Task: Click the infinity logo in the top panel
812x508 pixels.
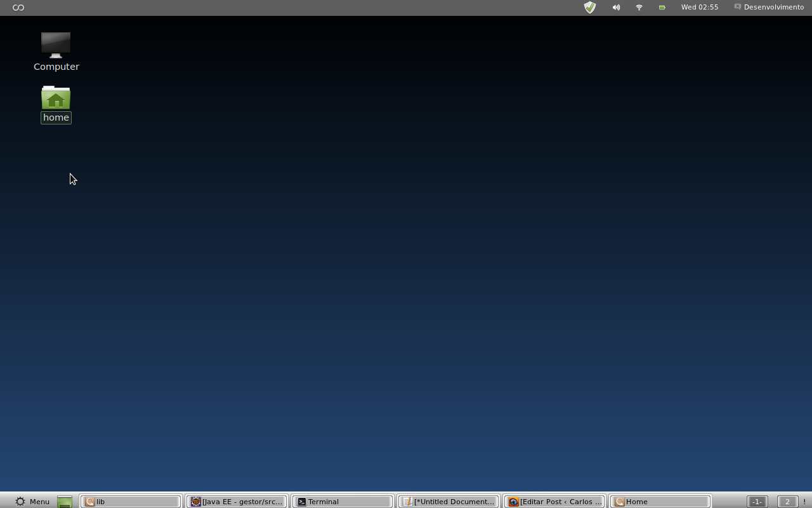Action: [18, 8]
